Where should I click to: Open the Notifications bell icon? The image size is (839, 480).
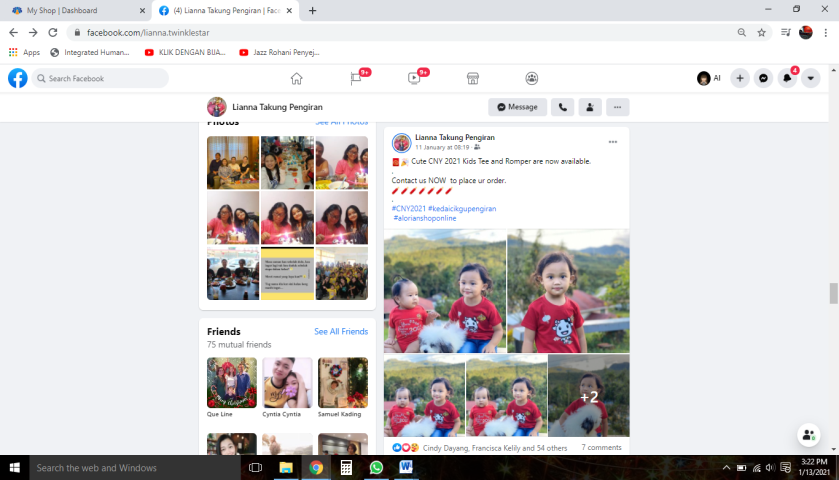click(x=788, y=78)
